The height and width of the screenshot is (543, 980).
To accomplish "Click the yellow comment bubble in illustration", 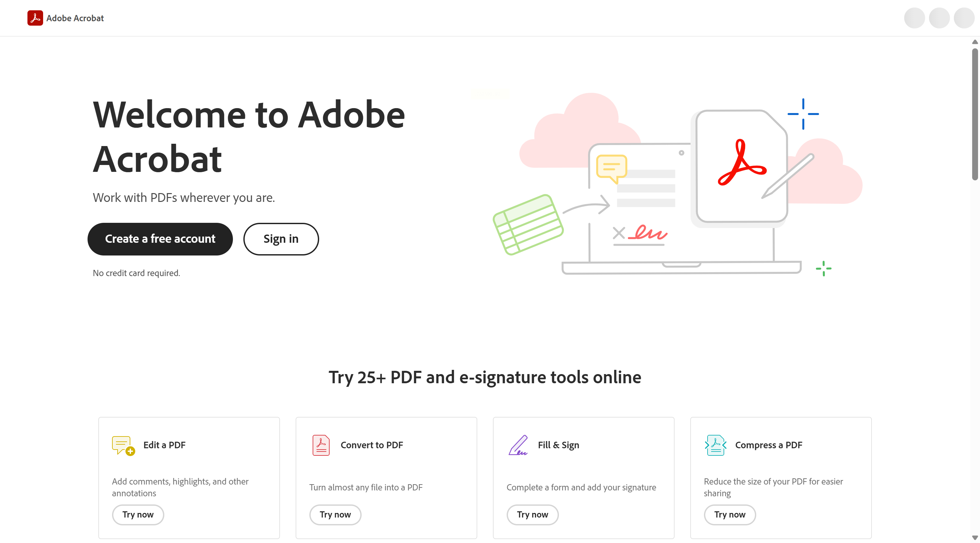I will point(612,169).
